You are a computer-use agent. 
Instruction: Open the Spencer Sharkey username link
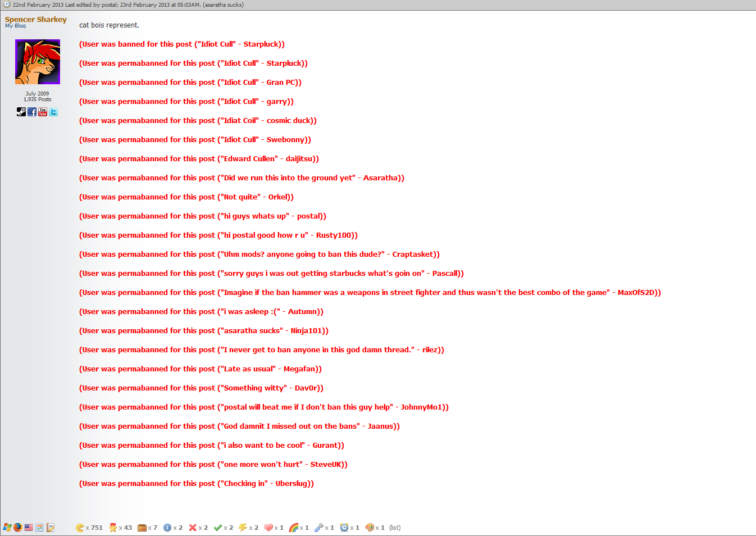point(36,19)
